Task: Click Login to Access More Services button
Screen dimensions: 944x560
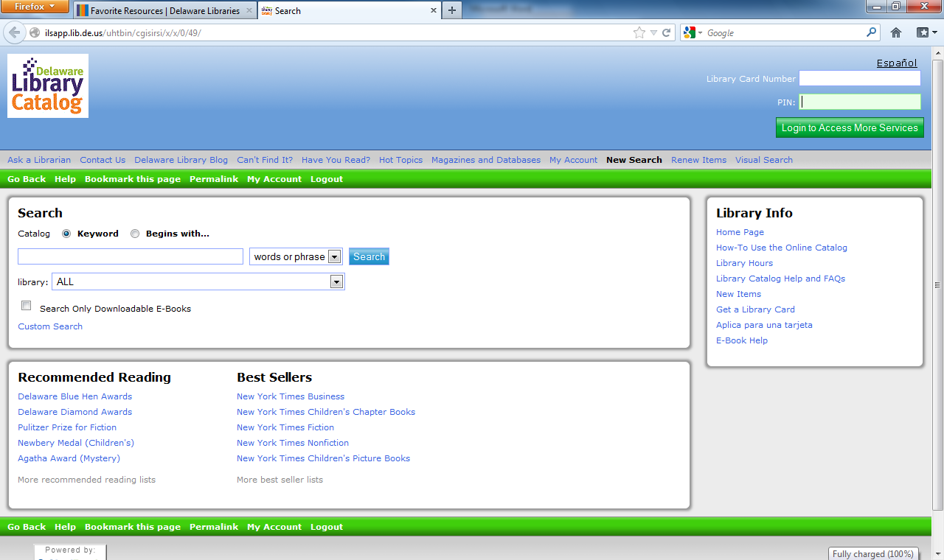Action: click(x=850, y=127)
